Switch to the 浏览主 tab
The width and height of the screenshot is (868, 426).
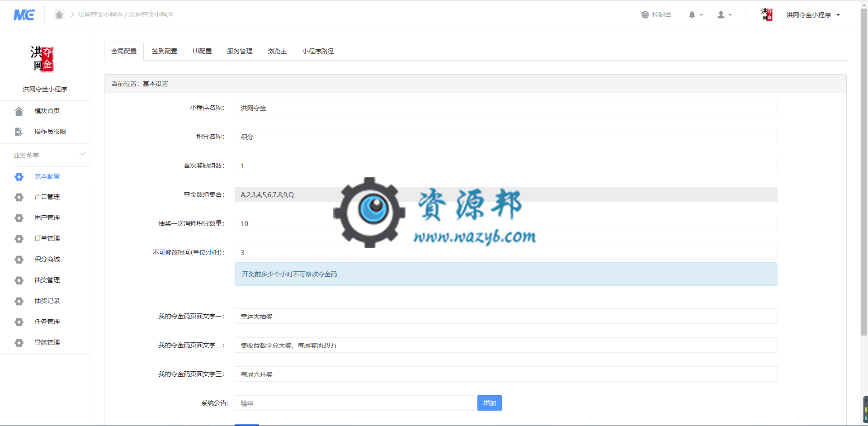point(277,51)
